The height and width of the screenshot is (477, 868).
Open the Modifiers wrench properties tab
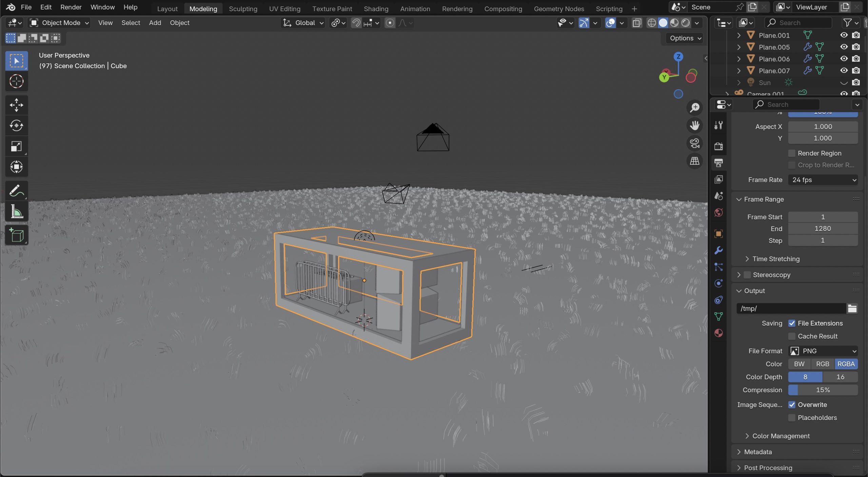point(718,251)
